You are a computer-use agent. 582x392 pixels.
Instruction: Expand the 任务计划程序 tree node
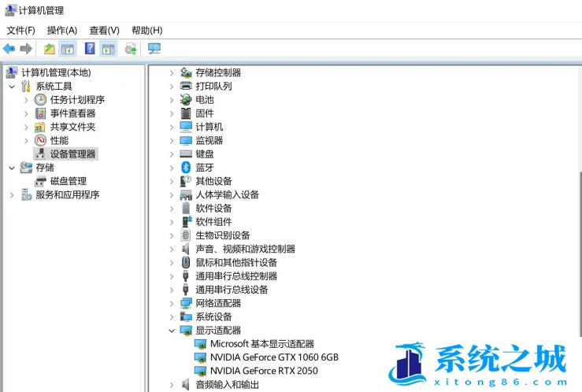coord(27,100)
